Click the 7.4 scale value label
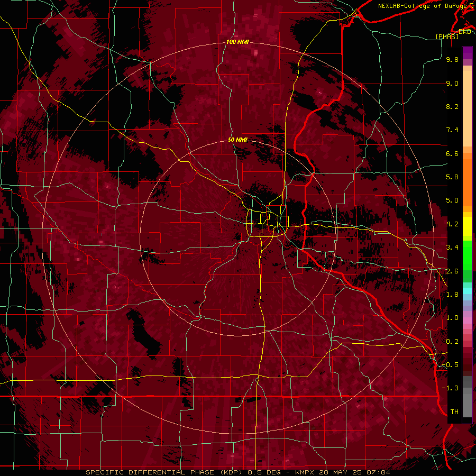 tap(452, 130)
